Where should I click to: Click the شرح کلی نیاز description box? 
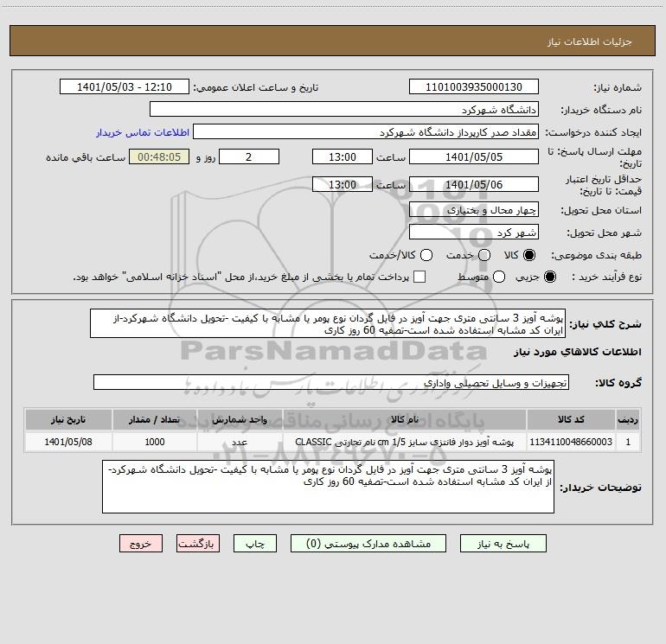tap(328, 323)
